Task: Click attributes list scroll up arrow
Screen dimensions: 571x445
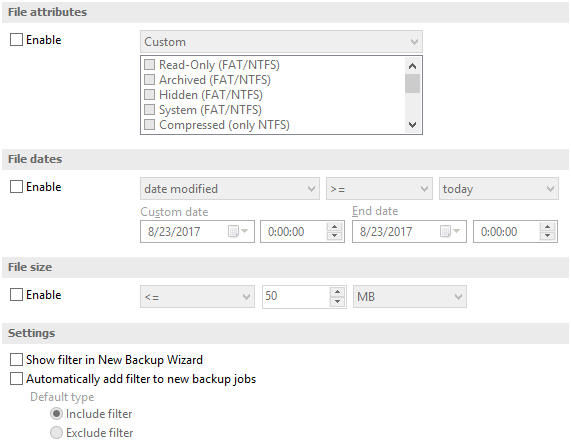Action: click(412, 66)
